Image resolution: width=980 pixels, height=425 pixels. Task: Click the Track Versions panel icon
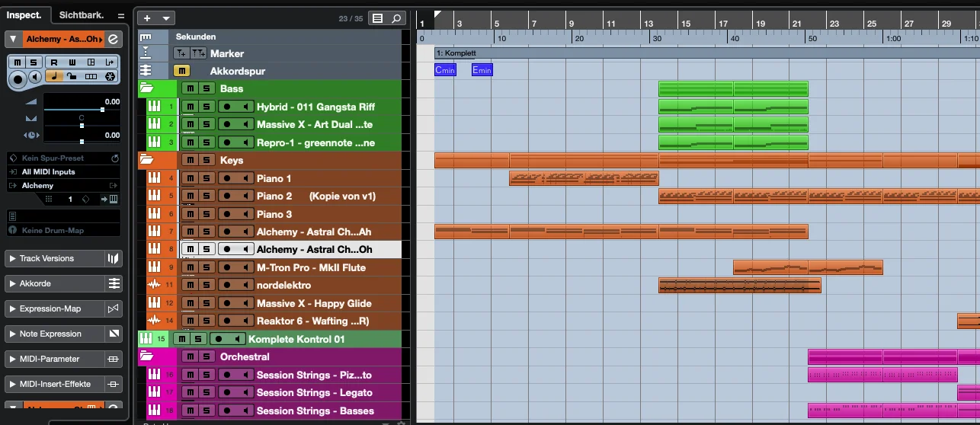click(x=114, y=259)
